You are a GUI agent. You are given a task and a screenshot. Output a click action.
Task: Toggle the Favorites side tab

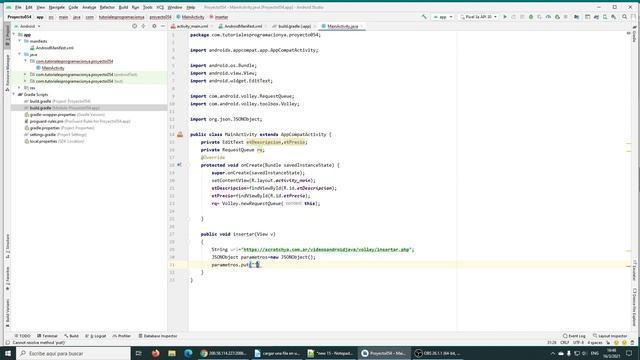pos(7,279)
